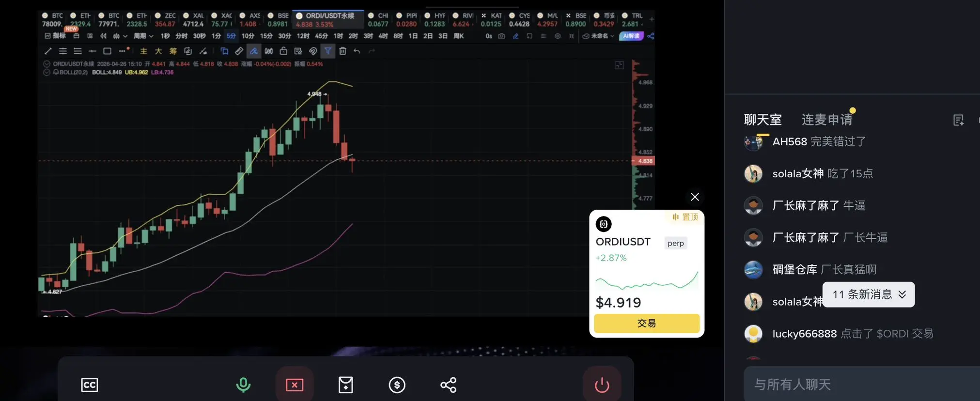Toggle the highlighted pencil drawing mode button
Image resolution: width=980 pixels, height=401 pixels.
(253, 51)
